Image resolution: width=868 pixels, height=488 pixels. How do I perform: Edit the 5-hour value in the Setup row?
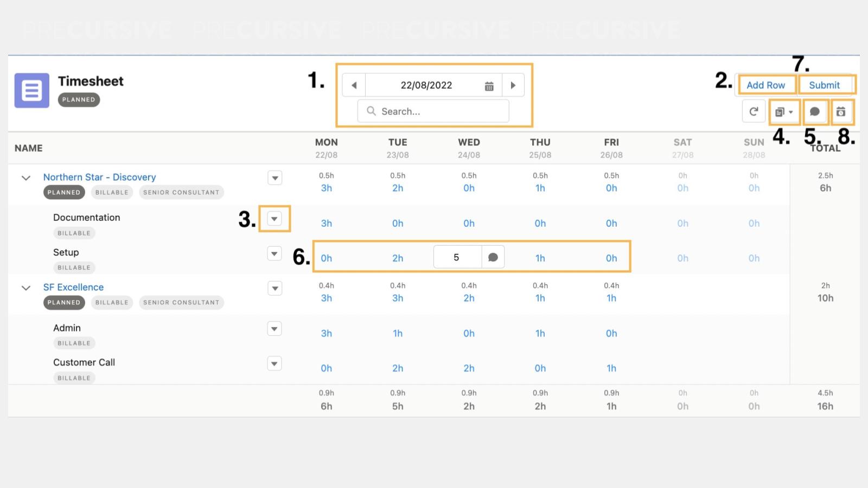point(457,256)
